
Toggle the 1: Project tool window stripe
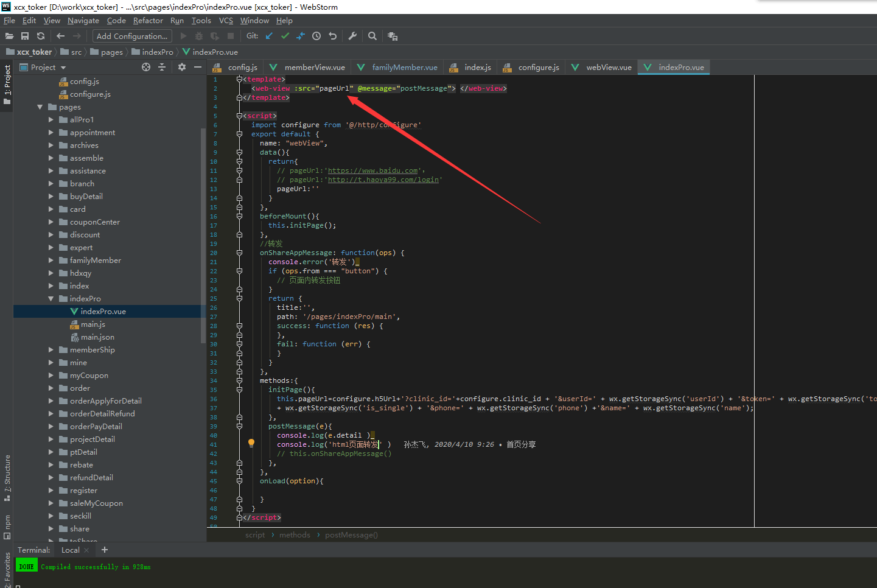tap(7, 85)
